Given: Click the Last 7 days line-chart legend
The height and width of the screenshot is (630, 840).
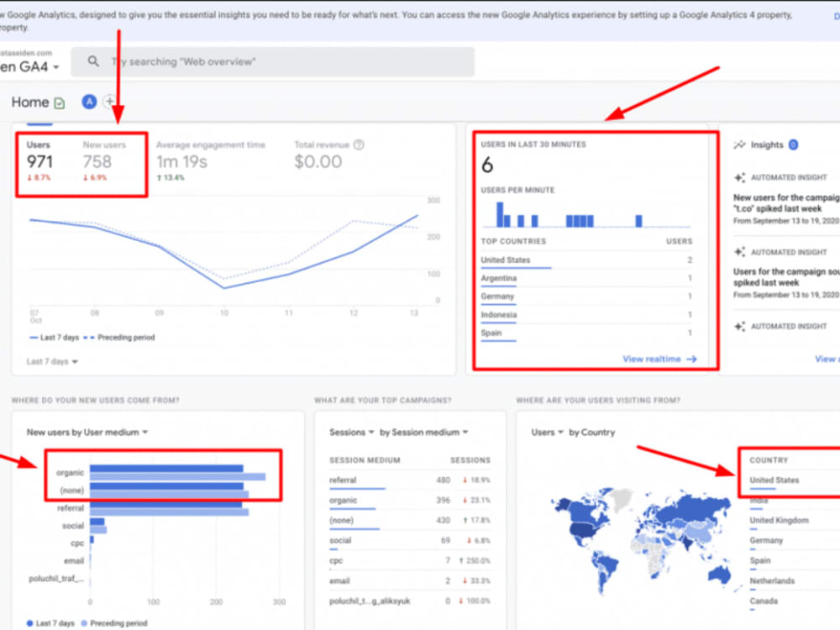Looking at the screenshot, I should pos(54,338).
